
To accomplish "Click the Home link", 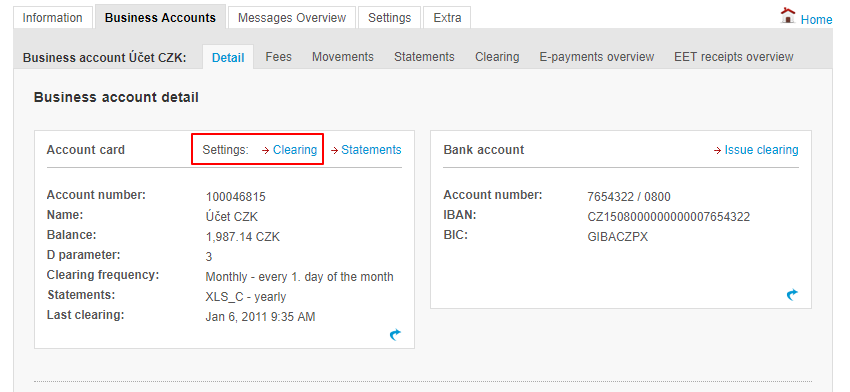I will tap(816, 20).
